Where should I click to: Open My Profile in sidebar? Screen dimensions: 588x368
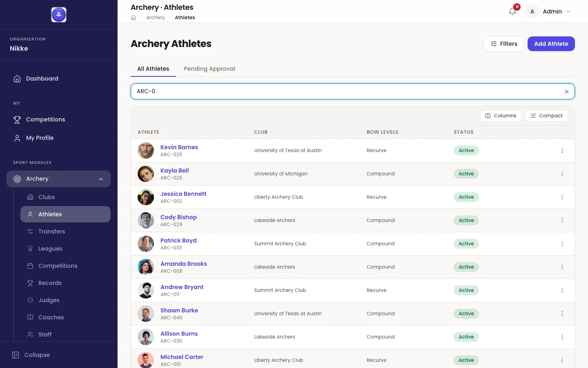pyautogui.click(x=58, y=138)
